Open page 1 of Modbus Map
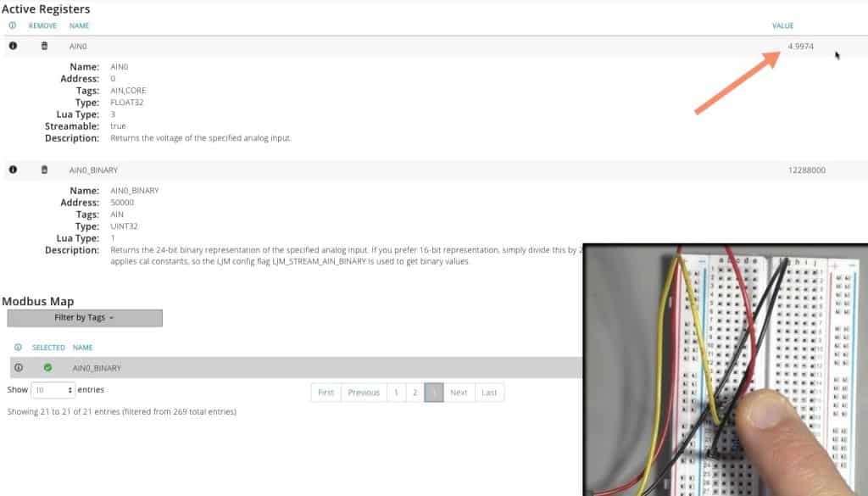The width and height of the screenshot is (868, 496). tap(396, 393)
